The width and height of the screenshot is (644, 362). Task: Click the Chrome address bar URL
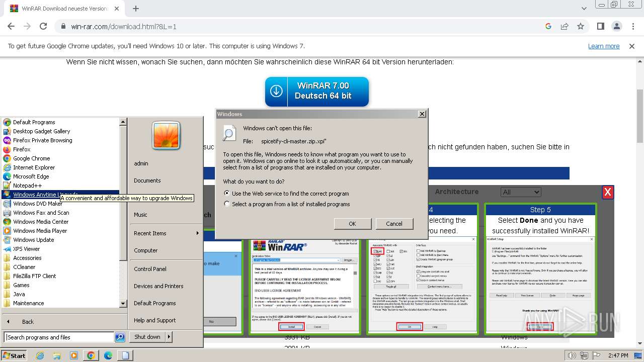[124, 26]
